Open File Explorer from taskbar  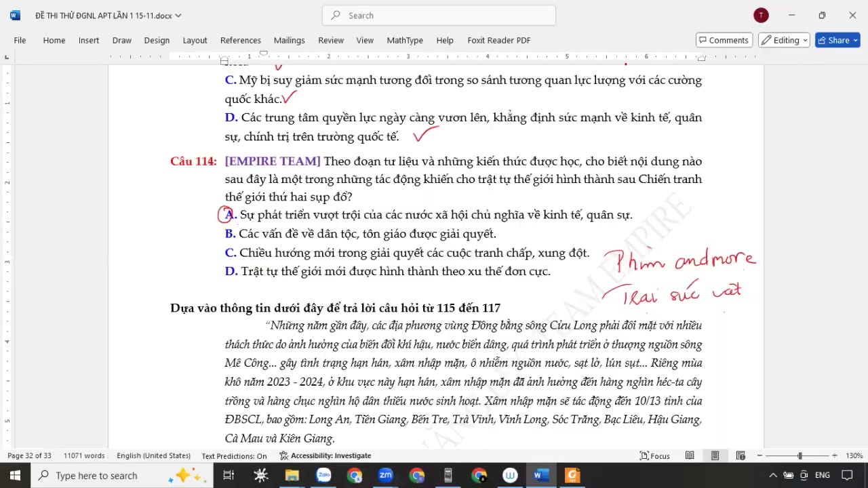292,475
